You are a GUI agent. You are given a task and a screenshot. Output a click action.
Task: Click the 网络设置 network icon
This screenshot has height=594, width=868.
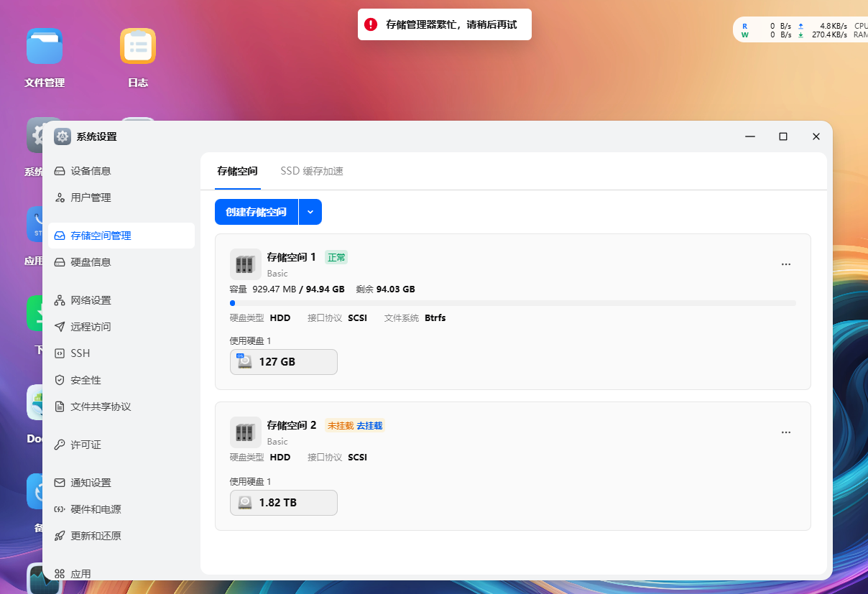tap(60, 300)
